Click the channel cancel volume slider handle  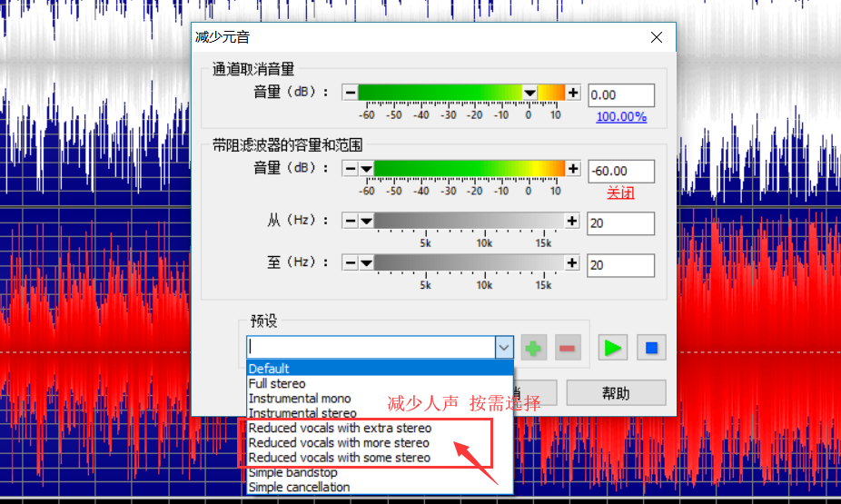tap(529, 93)
